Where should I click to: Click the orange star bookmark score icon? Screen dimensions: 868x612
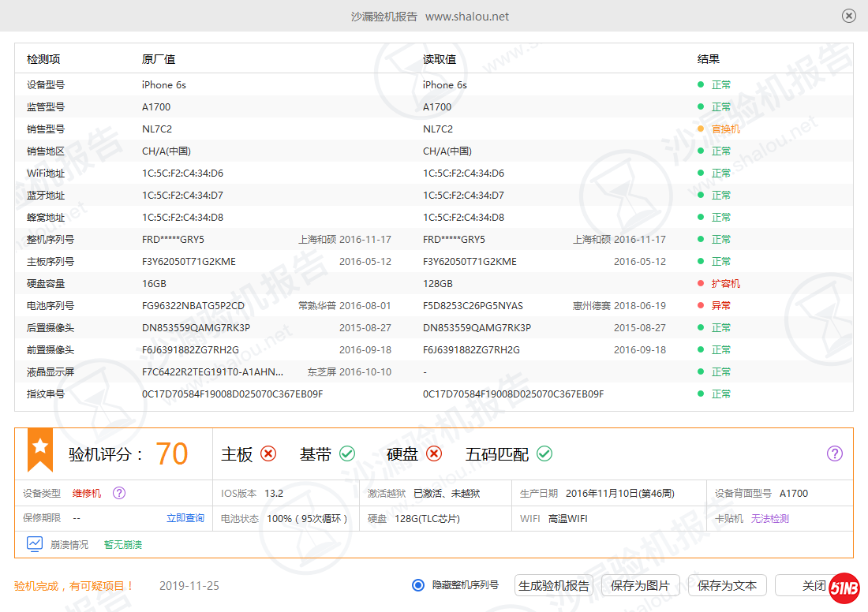[40, 449]
